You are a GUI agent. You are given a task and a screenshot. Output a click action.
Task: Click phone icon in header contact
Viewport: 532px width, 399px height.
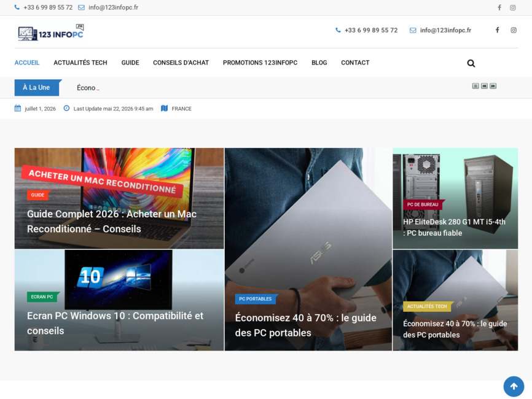pyautogui.click(x=338, y=30)
